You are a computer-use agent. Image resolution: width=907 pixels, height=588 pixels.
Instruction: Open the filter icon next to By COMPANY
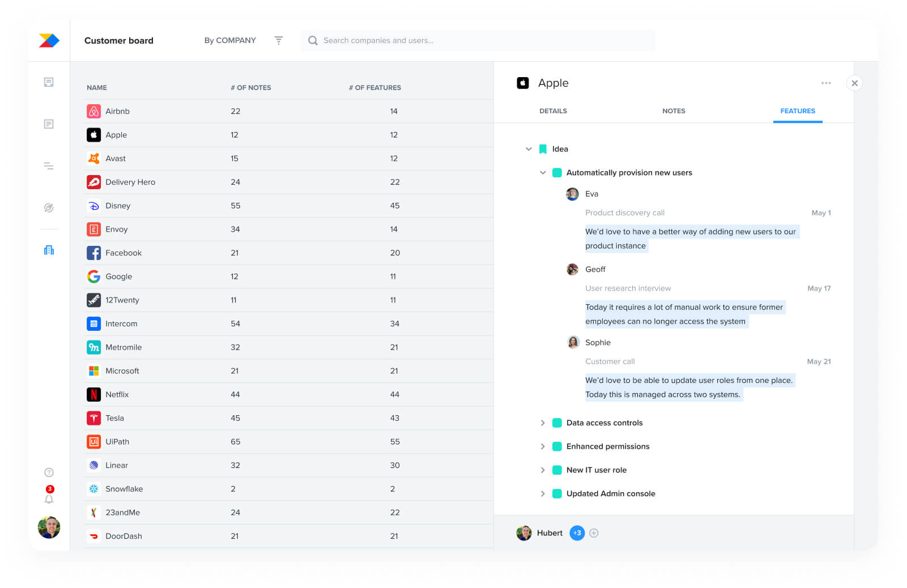click(x=279, y=40)
